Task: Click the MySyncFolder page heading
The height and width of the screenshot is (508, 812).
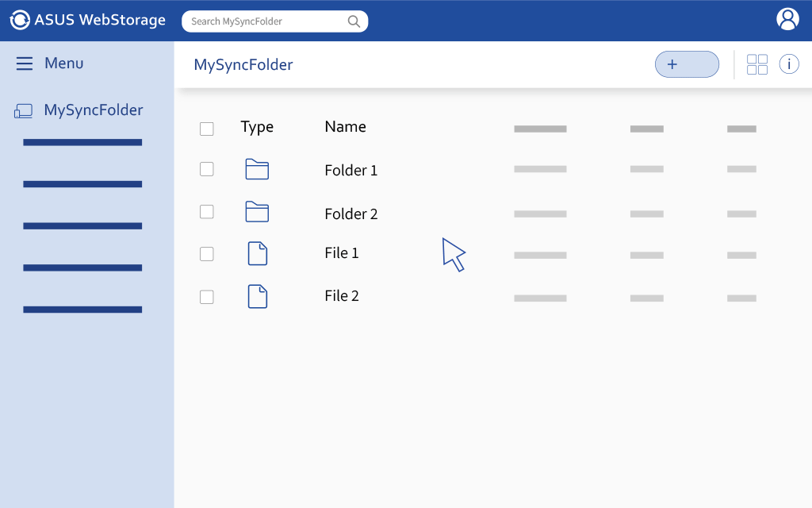Action: coord(243,65)
